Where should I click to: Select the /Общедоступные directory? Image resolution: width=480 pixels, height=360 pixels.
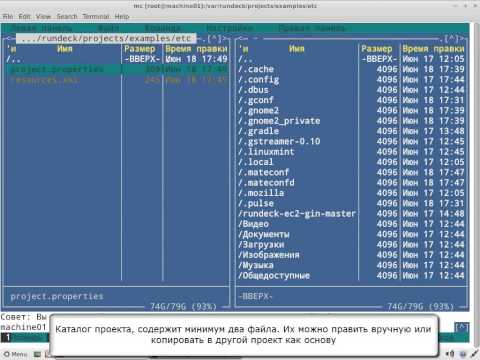(352, 276)
